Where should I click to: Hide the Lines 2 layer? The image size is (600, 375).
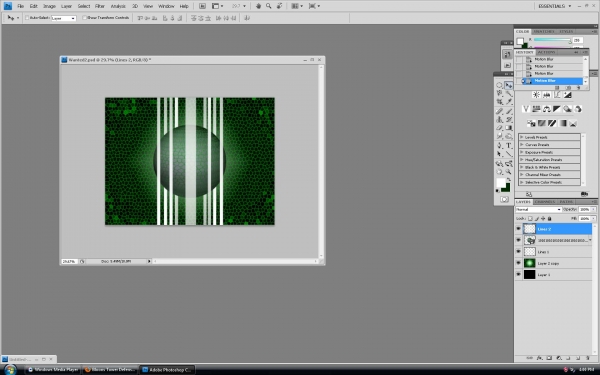pos(518,229)
